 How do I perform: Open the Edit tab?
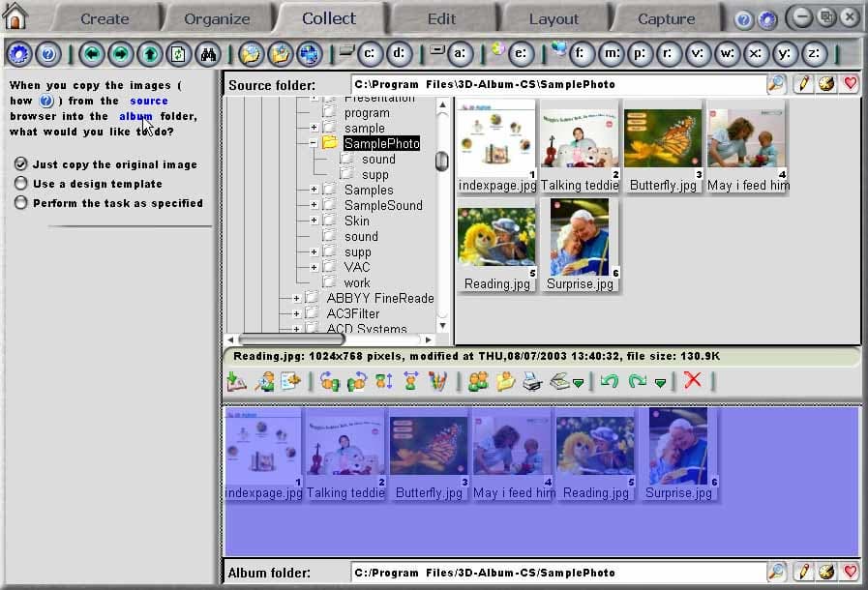(442, 18)
